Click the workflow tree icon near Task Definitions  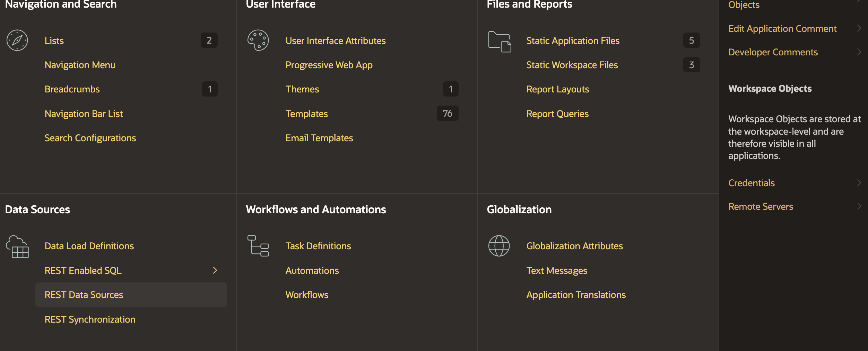[x=258, y=246]
